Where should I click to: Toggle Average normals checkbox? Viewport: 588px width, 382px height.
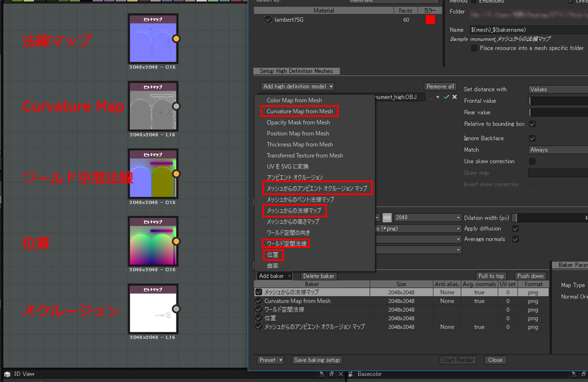516,239
